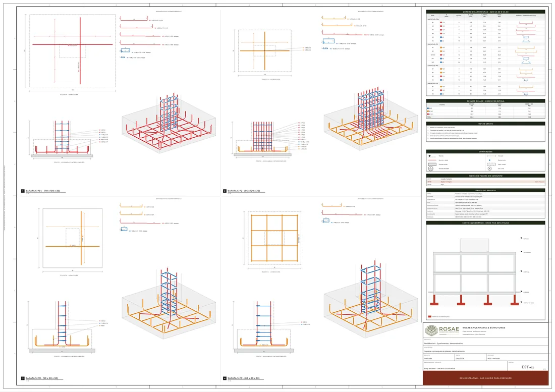
Task: Click the blue swatch in the Resumo de Aço table
Action: pyautogui.click(x=428, y=108)
